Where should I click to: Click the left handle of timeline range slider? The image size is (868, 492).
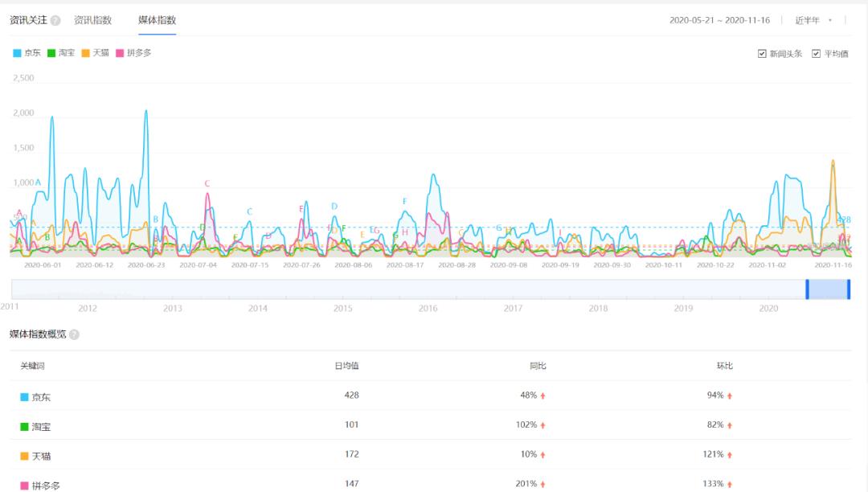click(807, 289)
